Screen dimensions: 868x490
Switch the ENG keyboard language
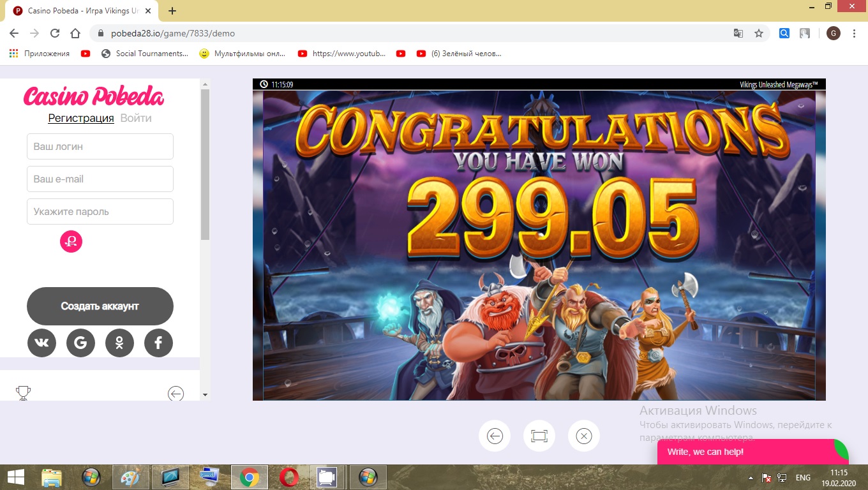click(803, 478)
